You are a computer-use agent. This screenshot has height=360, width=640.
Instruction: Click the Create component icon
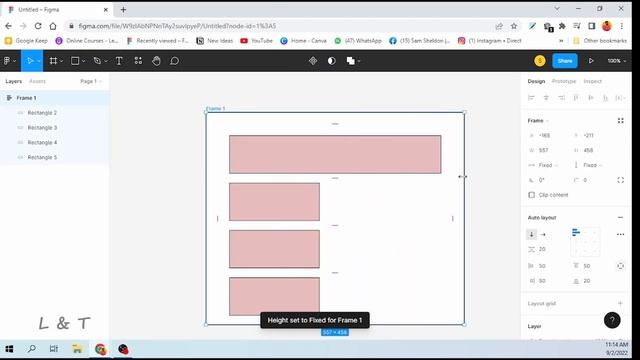click(313, 61)
